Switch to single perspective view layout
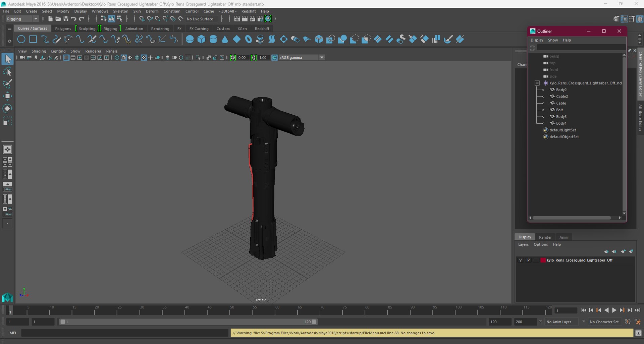Viewport: 644px width, 344px height. tap(7, 150)
